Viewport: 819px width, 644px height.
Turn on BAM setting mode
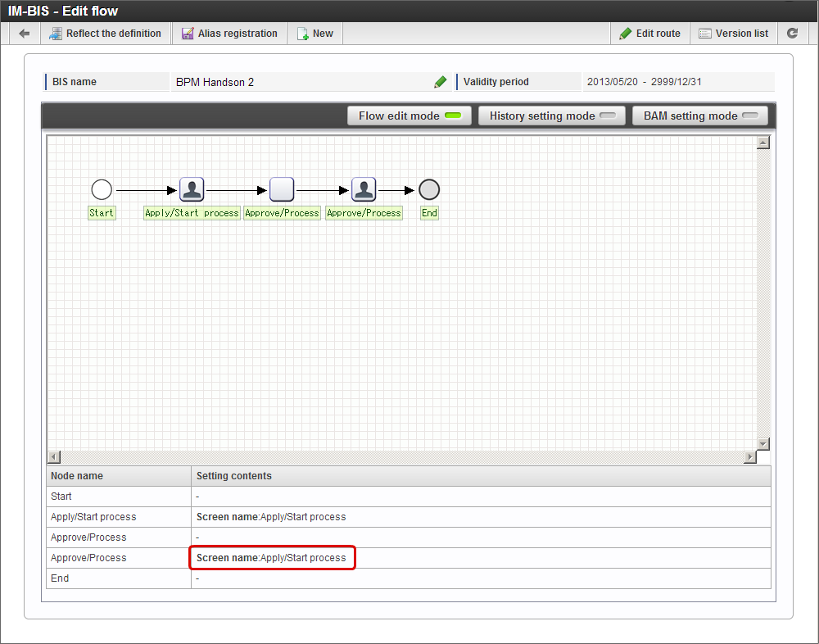700,116
